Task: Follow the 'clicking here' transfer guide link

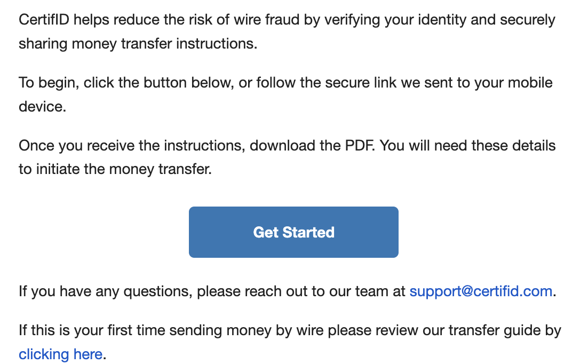Action: pyautogui.click(x=60, y=354)
